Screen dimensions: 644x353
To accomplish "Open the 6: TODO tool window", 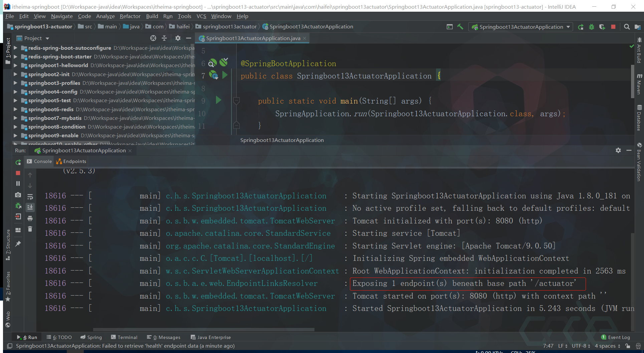I will tap(59, 337).
